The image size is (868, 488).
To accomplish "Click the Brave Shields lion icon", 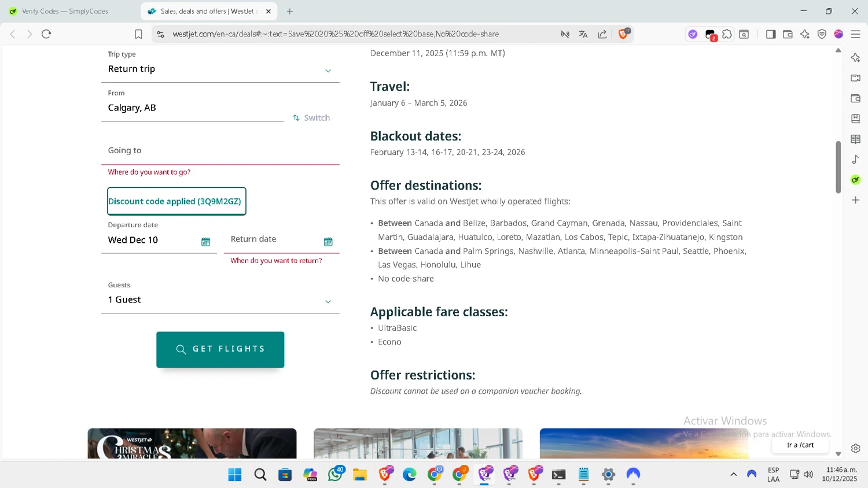I will 623,34.
